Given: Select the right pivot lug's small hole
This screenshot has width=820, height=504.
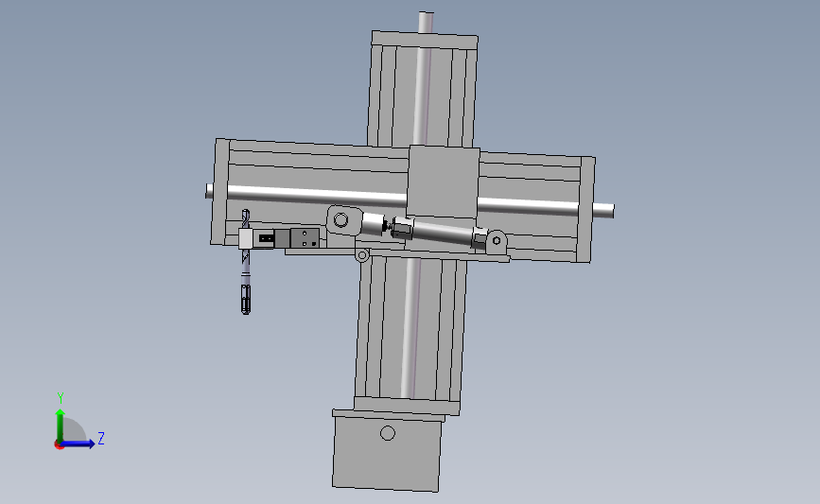Looking at the screenshot, I should (497, 240).
